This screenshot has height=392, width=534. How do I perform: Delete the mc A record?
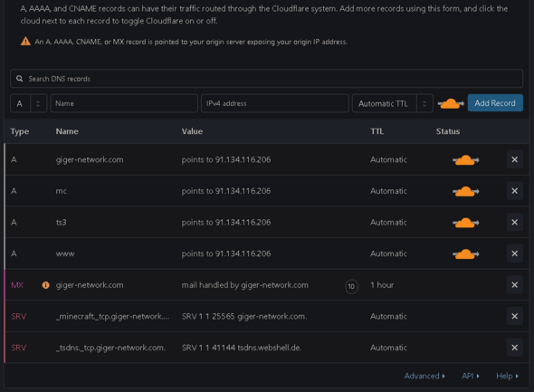(515, 191)
